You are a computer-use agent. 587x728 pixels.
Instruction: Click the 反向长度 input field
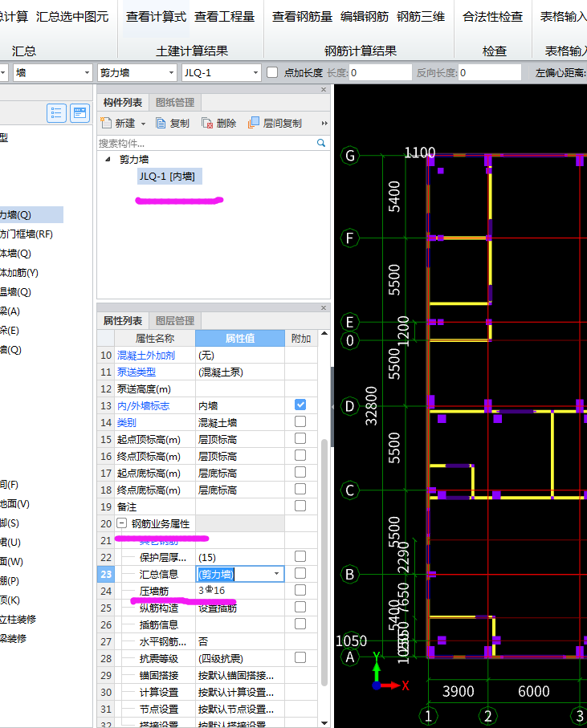490,72
